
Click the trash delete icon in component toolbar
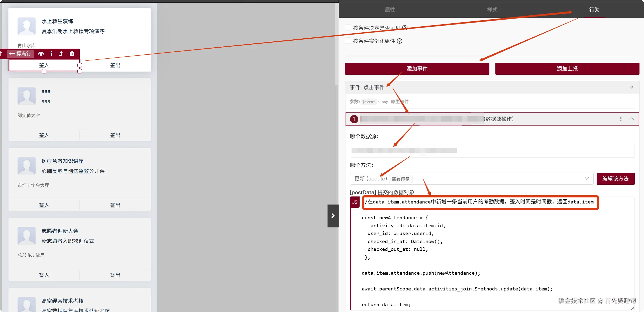point(72,54)
